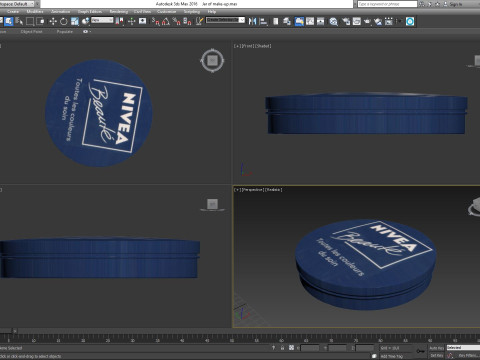Click the Y coordinate field
The width and height of the screenshot is (480, 360).
tap(337, 348)
